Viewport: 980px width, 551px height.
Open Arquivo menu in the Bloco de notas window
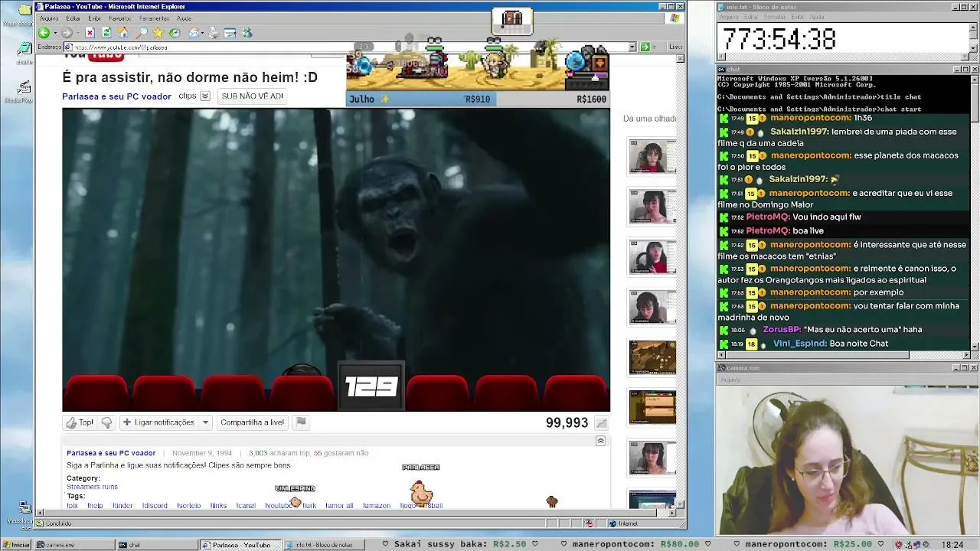point(729,17)
